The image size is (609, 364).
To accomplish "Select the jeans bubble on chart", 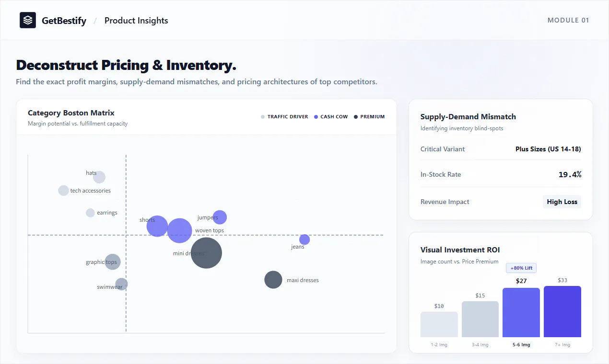I will 304,239.
